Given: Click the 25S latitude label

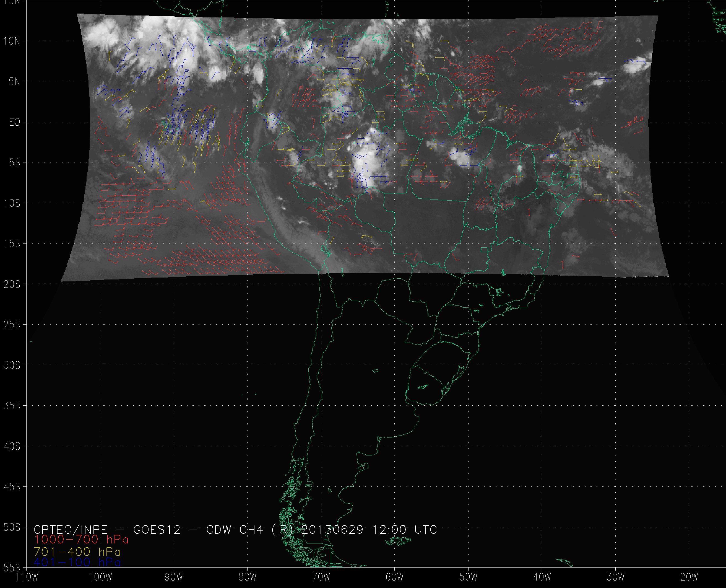Looking at the screenshot, I should pyautogui.click(x=12, y=325).
